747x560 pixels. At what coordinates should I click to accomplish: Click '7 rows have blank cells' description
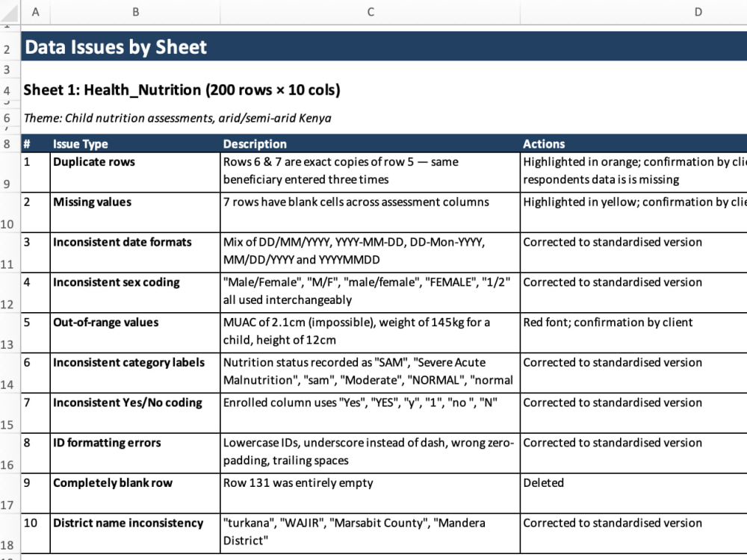[371, 212]
